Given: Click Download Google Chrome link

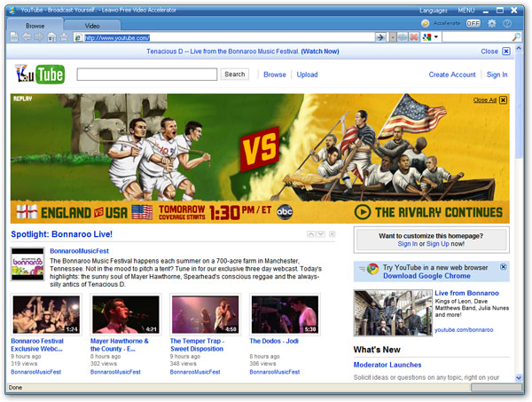Looking at the screenshot, I should point(426,276).
